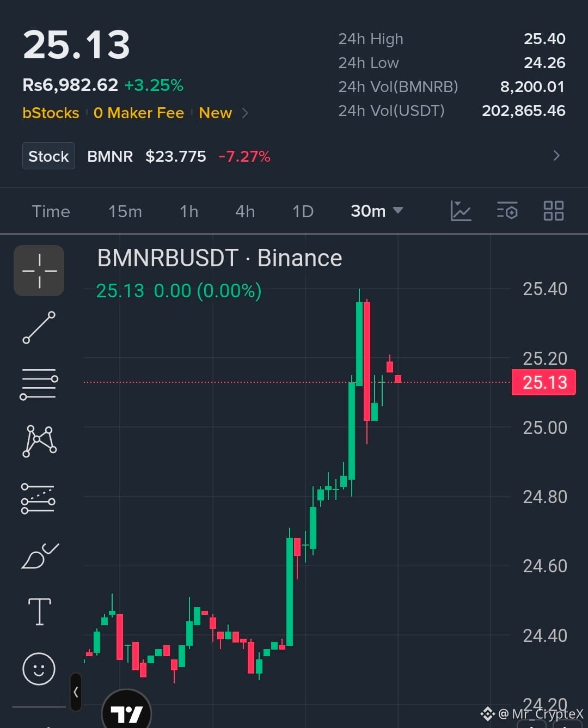588x728 pixels.
Task: Open BMNR stock details chevron
Action: coord(556,156)
